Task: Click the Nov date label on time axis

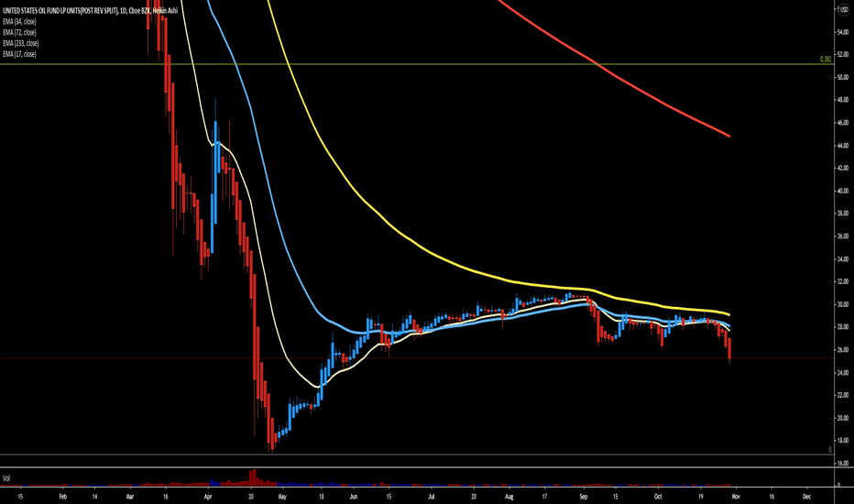Action: coord(736,497)
